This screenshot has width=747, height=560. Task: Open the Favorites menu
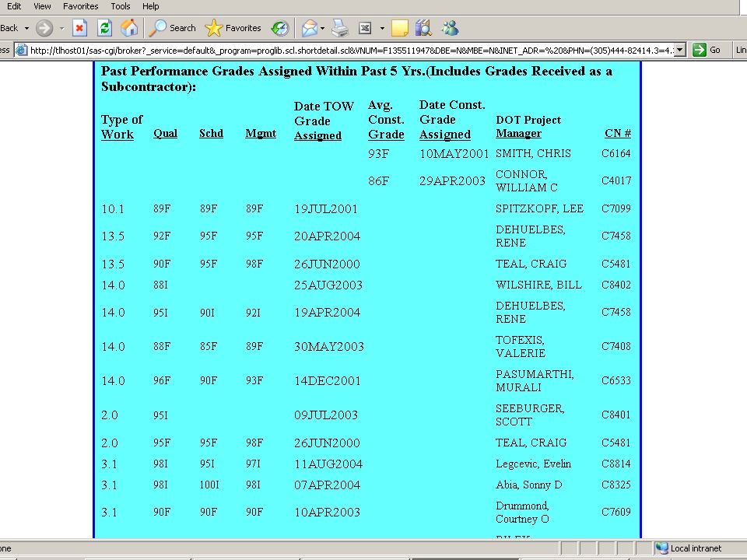pos(80,6)
